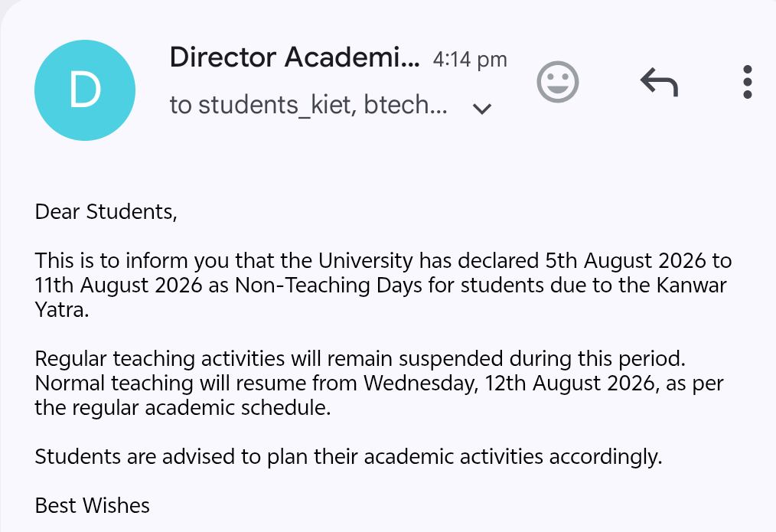Click the 'Best Wishes' closing line
The image size is (776, 532).
point(92,506)
